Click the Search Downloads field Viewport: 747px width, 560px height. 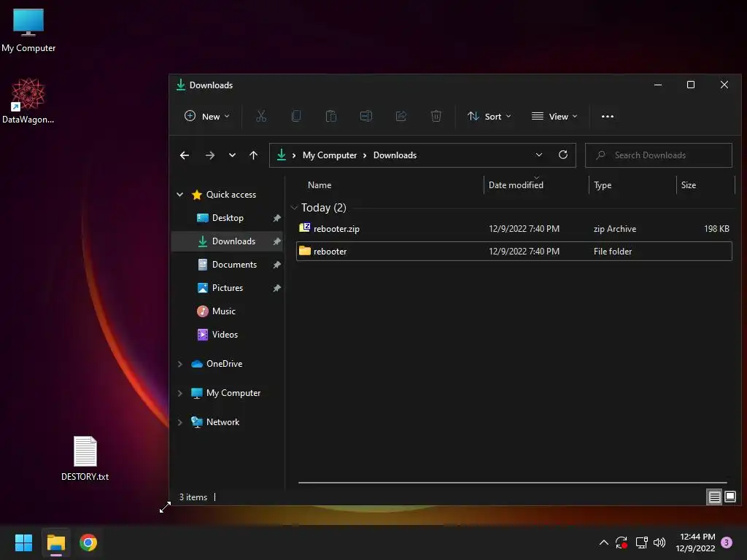[x=659, y=155]
